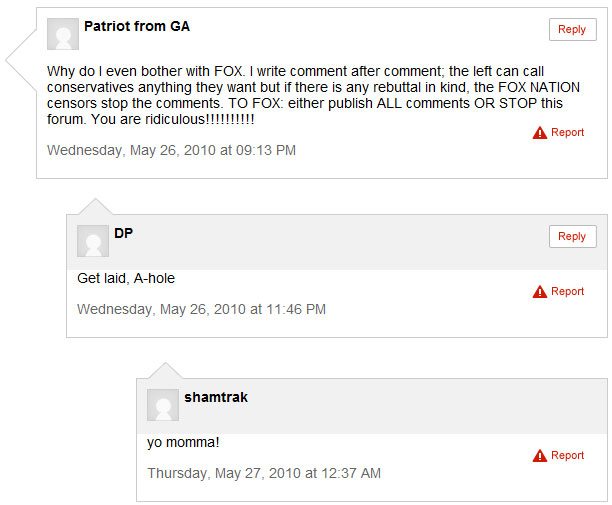Open DP's username link
This screenshot has height=505, width=612.
[x=123, y=233]
